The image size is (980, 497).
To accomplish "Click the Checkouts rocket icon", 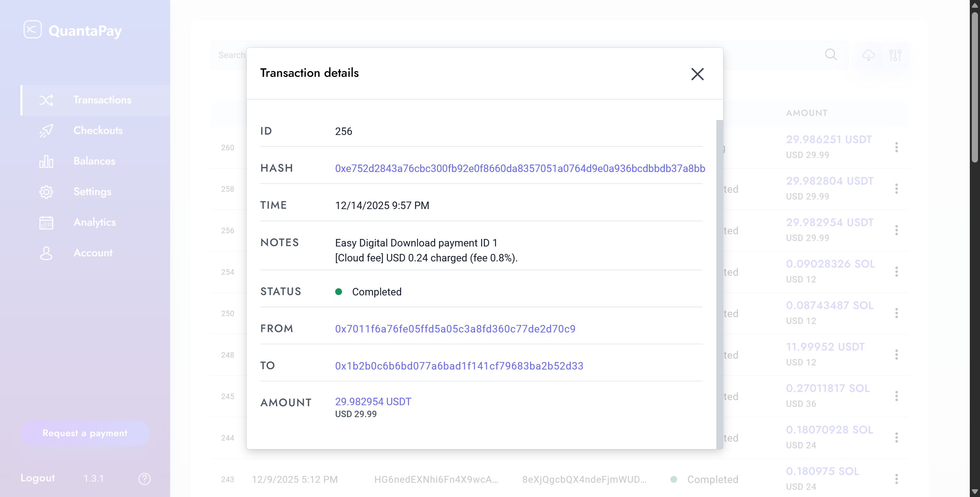I will [x=46, y=131].
